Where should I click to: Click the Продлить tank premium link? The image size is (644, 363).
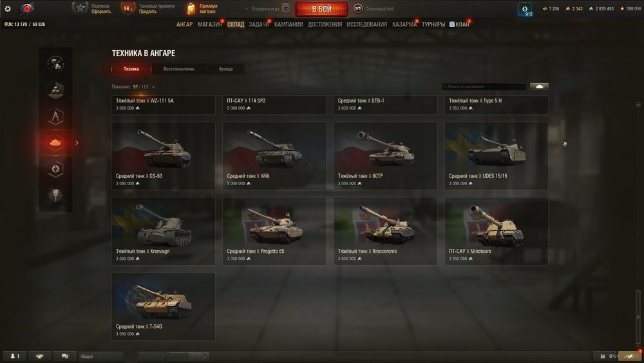(x=147, y=12)
